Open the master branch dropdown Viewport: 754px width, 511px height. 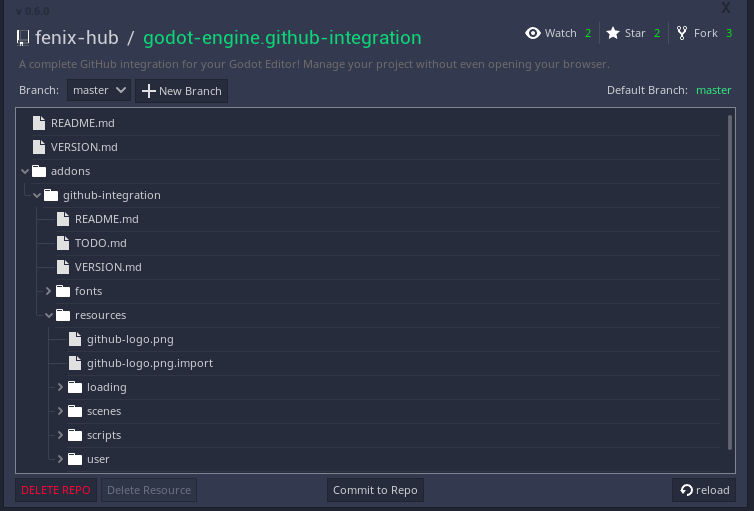[x=99, y=90]
